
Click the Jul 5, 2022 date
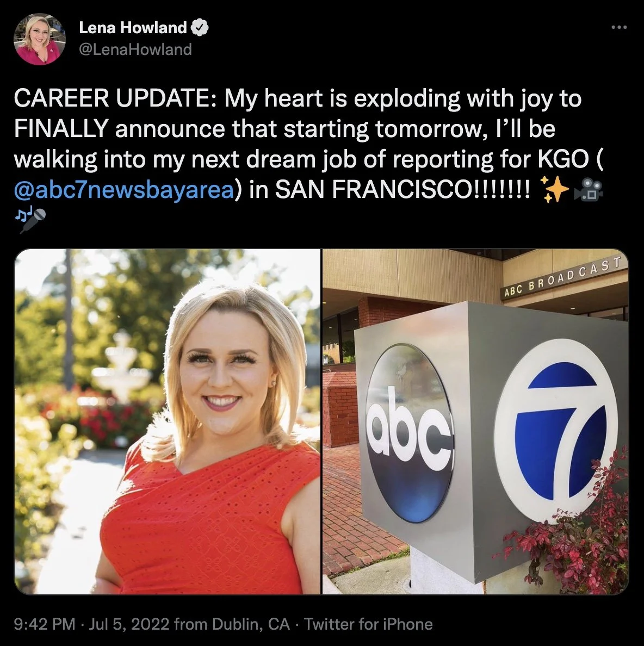pos(129,624)
